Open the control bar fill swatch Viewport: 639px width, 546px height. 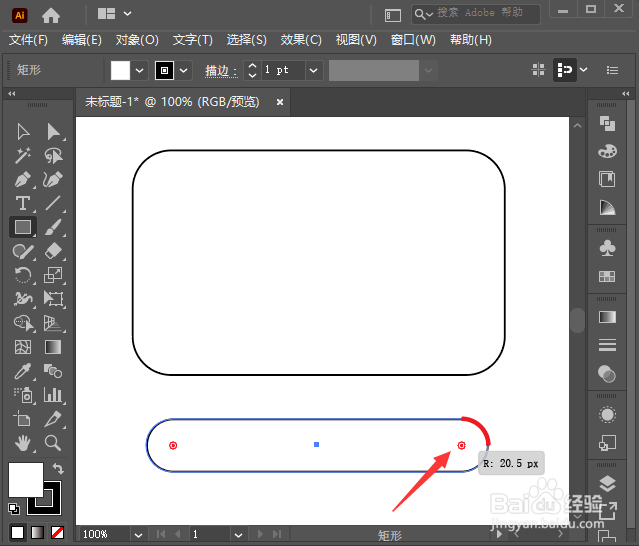pos(120,70)
